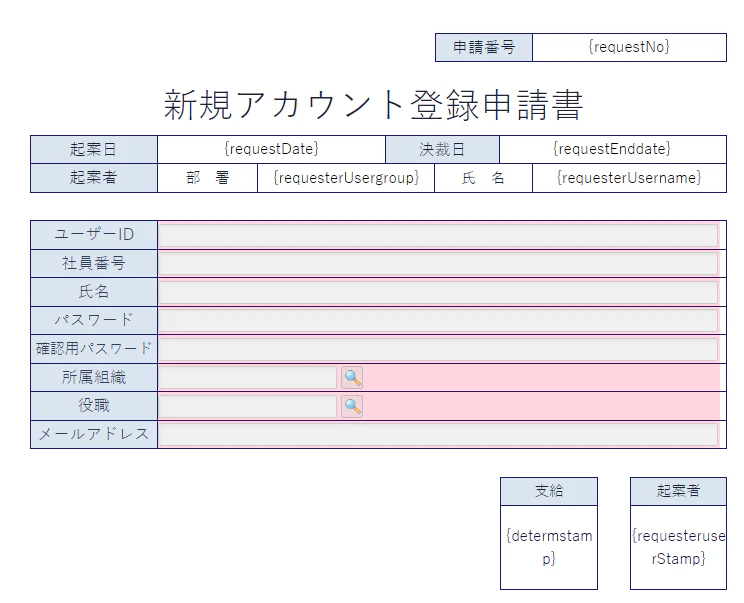Select the パスワード label

click(94, 321)
